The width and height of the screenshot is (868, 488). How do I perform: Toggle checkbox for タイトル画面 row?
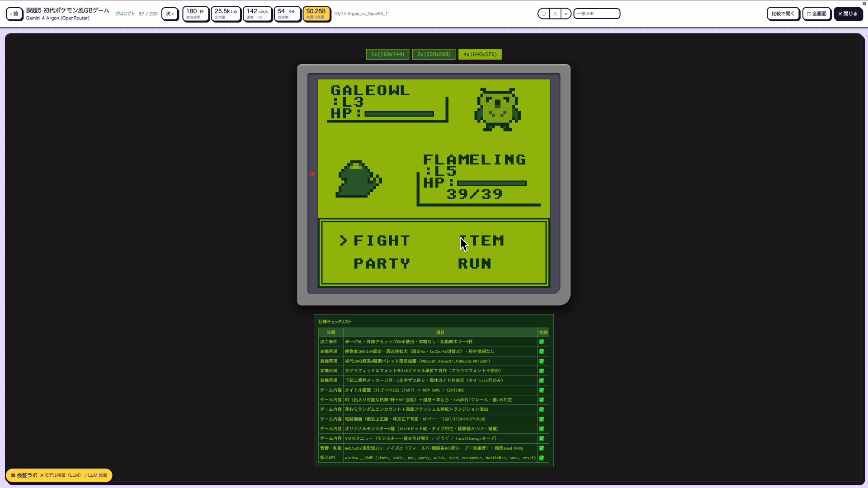[542, 390]
